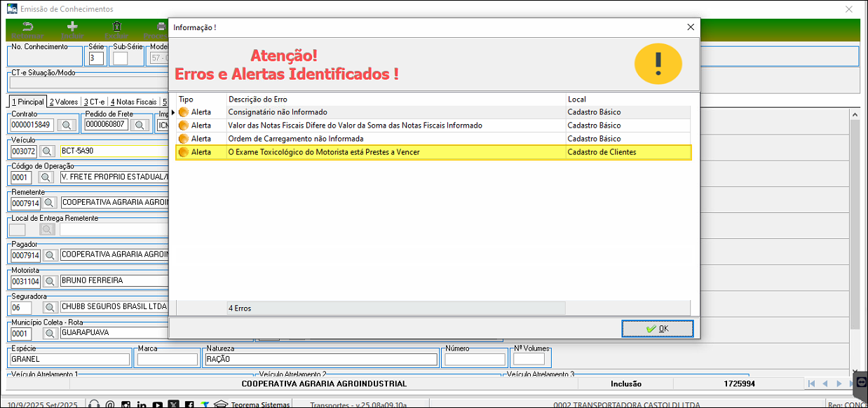
Task: Click the Sub-Série input field
Action: click(121, 58)
